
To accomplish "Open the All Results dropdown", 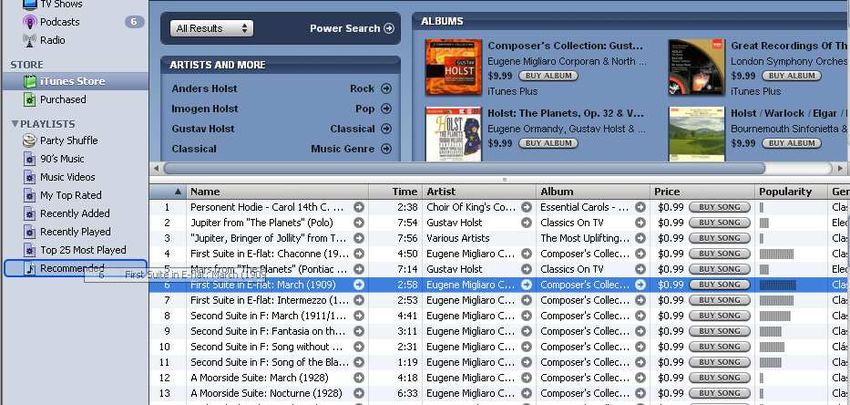I will tap(211, 29).
